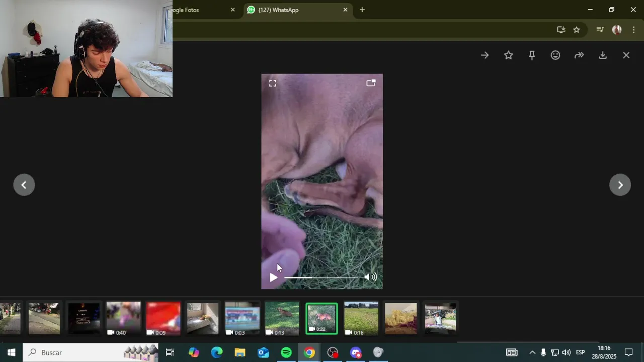Open the red 0:09 video thumbnail

click(163, 318)
